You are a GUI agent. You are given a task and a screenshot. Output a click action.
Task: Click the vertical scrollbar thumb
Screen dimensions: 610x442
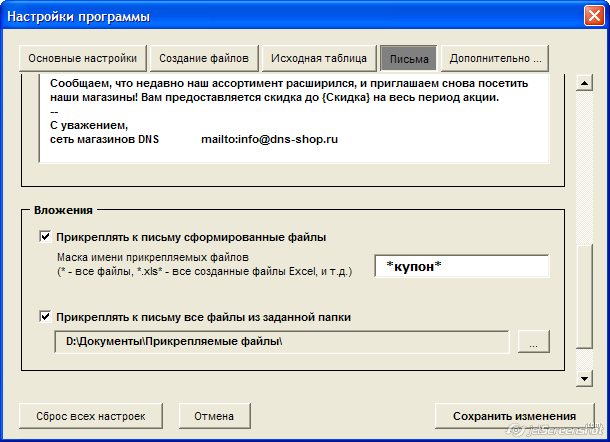(584, 296)
